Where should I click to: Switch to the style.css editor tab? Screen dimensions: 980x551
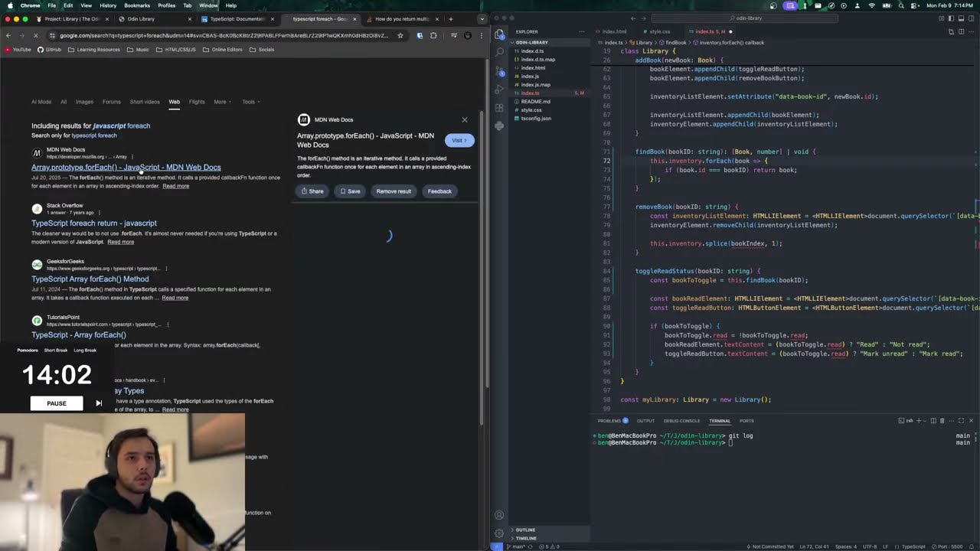coord(660,31)
